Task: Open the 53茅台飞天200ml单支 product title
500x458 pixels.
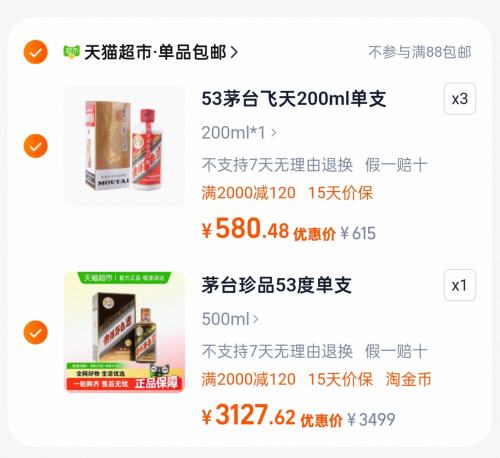Action: coord(294,99)
